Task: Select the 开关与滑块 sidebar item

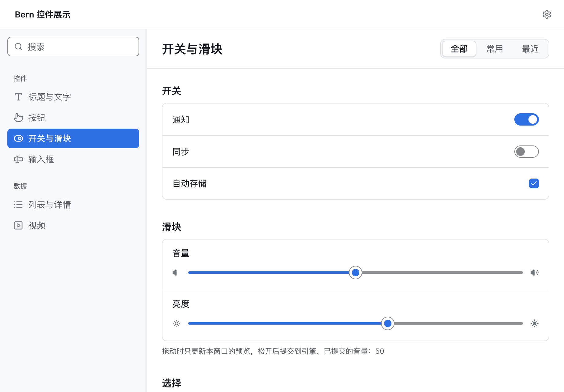Action: click(x=73, y=138)
